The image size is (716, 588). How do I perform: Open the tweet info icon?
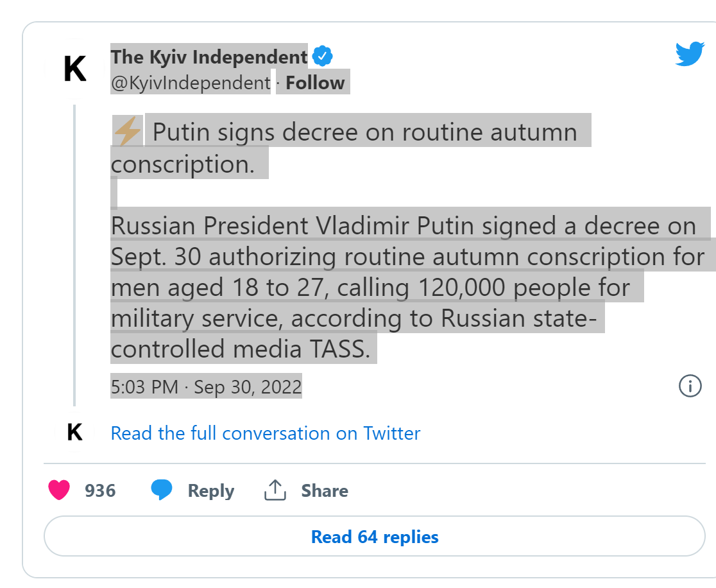tap(689, 386)
